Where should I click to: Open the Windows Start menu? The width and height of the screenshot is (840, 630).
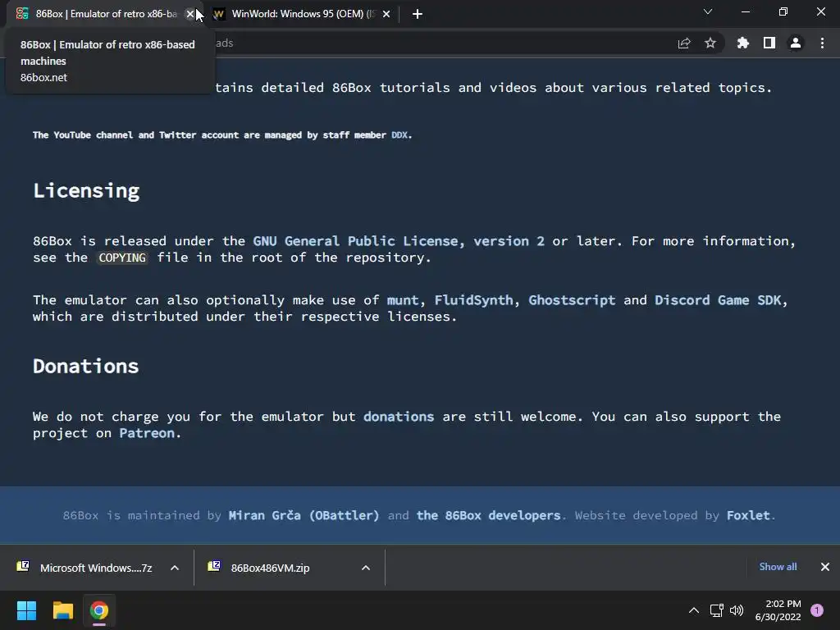(x=26, y=610)
